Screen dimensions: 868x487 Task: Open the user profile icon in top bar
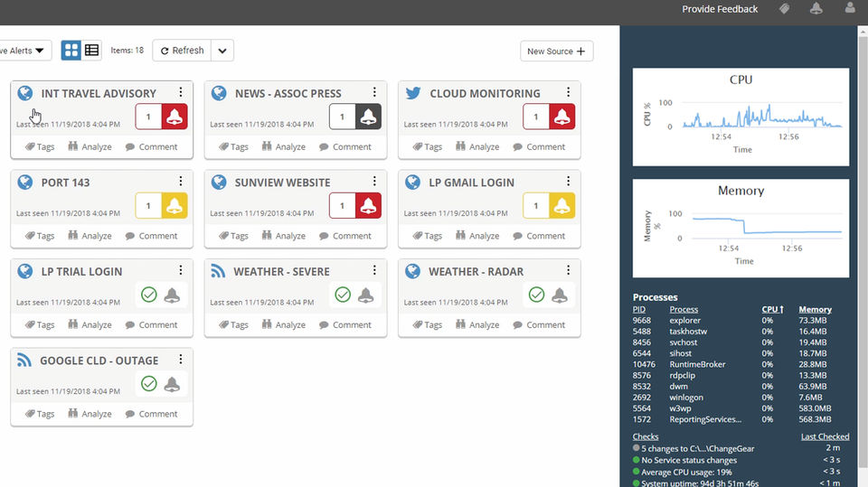point(850,8)
